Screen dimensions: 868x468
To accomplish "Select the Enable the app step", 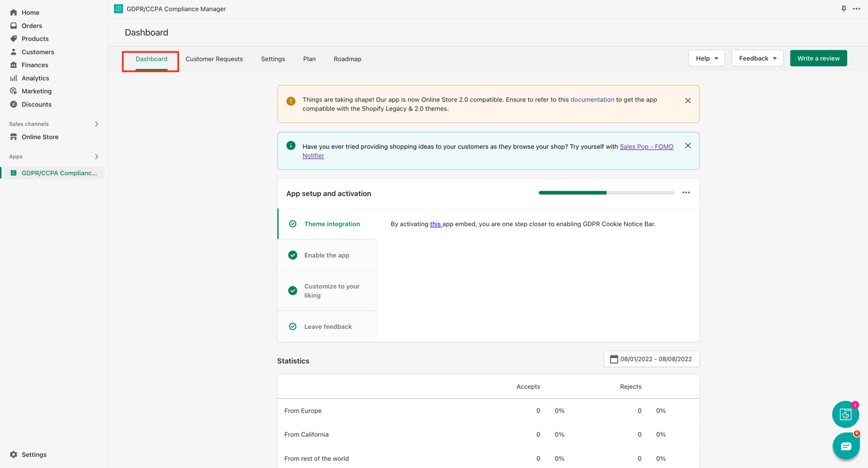I will coord(327,255).
